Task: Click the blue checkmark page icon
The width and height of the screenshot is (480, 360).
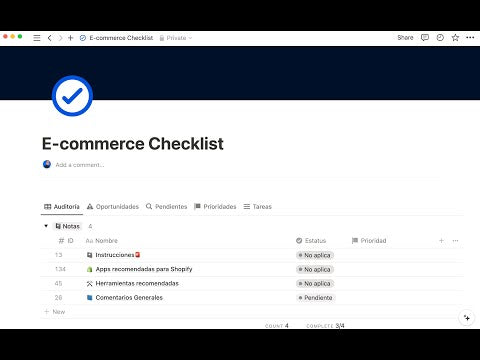Action: click(72, 96)
